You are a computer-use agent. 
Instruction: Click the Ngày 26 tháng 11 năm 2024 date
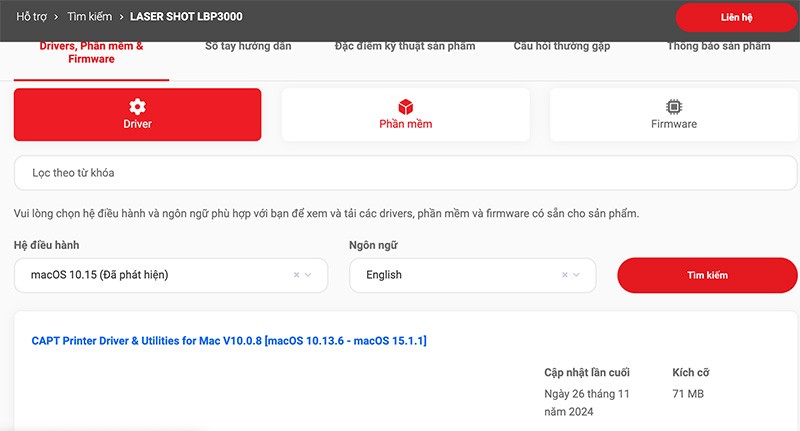pos(587,402)
